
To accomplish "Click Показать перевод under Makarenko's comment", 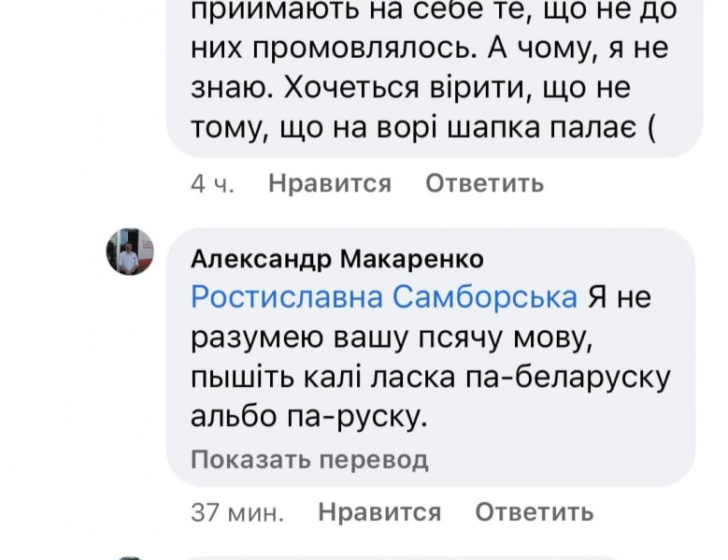I will tap(309, 459).
